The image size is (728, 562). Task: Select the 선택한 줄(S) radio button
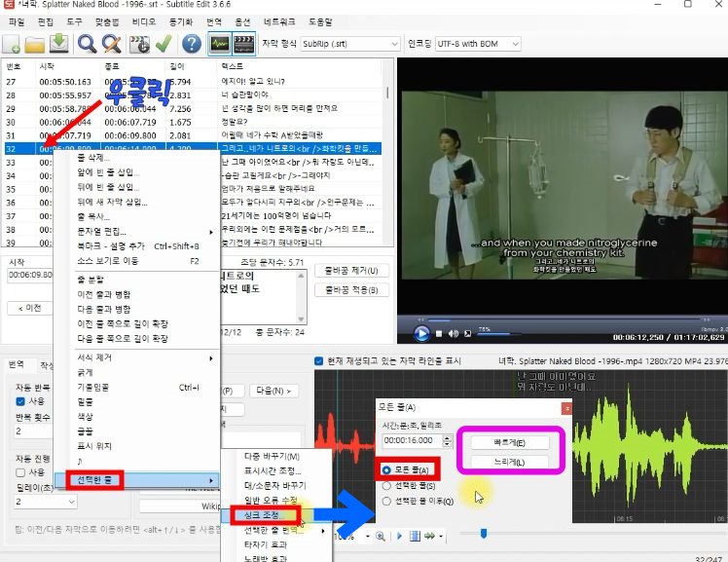point(386,486)
